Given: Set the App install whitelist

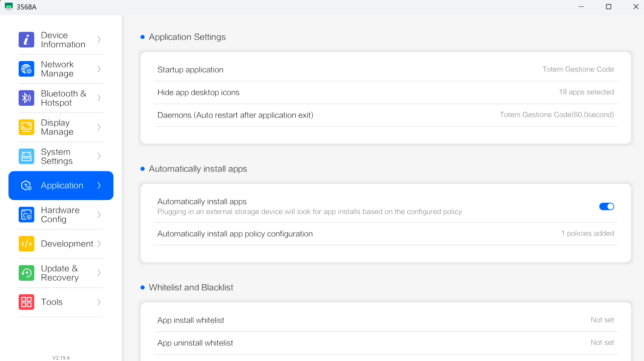Looking at the screenshot, I should (385, 320).
